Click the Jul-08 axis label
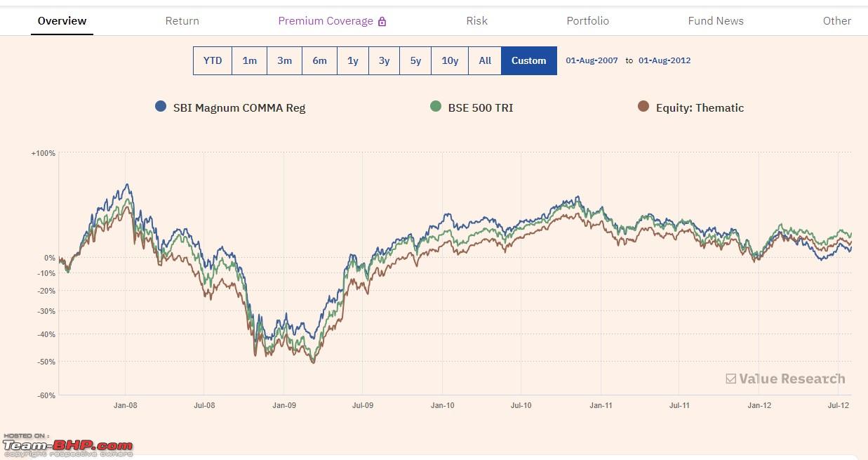The width and height of the screenshot is (868, 460). point(204,405)
